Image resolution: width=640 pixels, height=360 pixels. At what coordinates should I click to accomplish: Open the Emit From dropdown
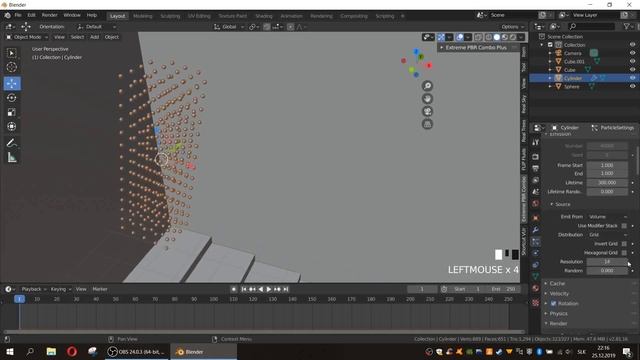[x=607, y=217]
